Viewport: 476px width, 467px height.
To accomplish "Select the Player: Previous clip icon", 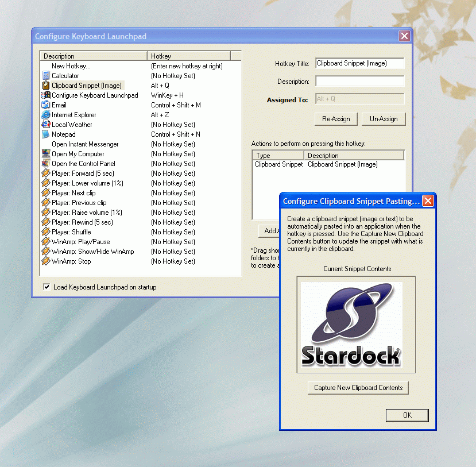I will 46,203.
